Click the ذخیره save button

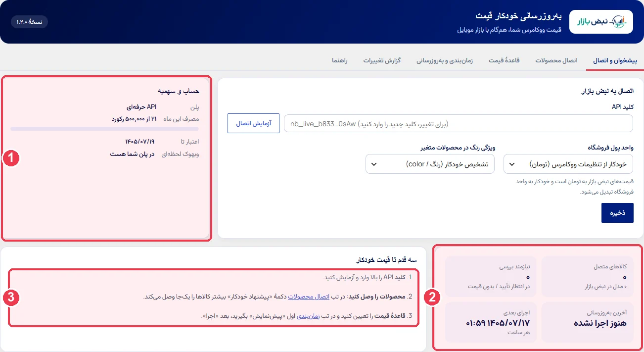(x=617, y=212)
